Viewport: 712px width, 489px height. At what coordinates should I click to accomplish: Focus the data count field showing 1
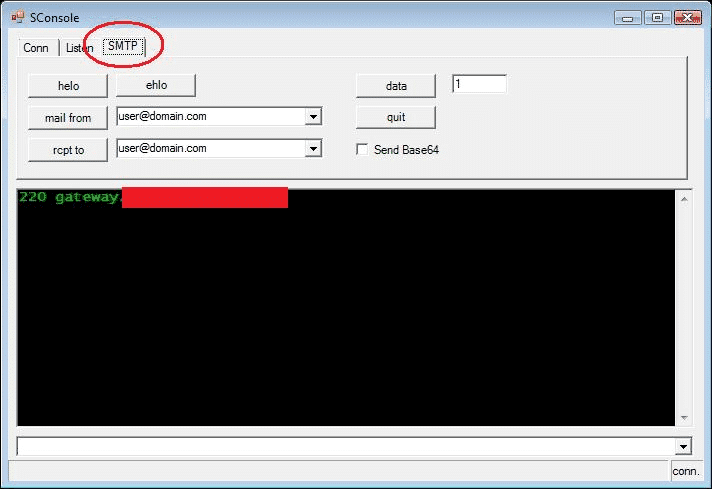pos(479,84)
